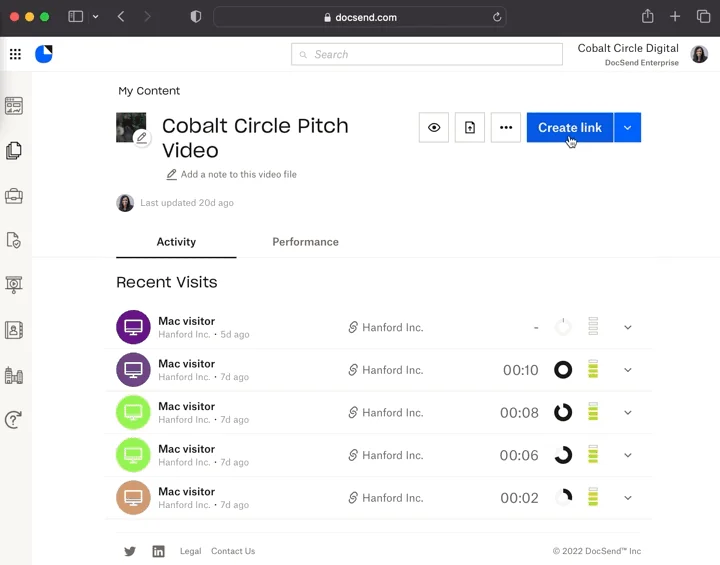Viewport: 720px width, 565px height.
Task: Click the Safari share icon
Action: pyautogui.click(x=647, y=17)
